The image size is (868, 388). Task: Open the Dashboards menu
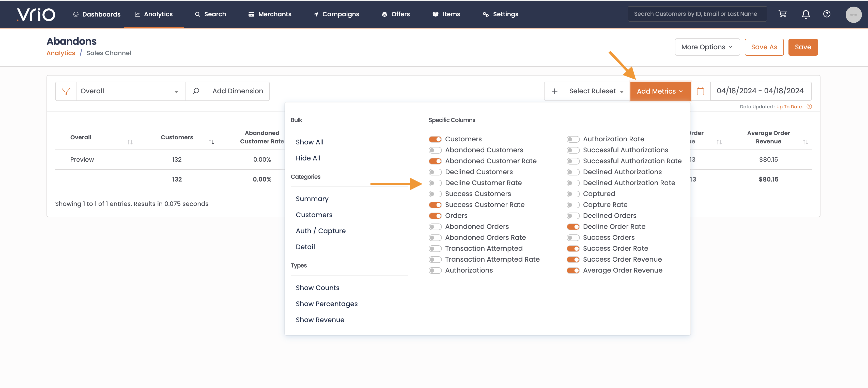[x=97, y=14]
